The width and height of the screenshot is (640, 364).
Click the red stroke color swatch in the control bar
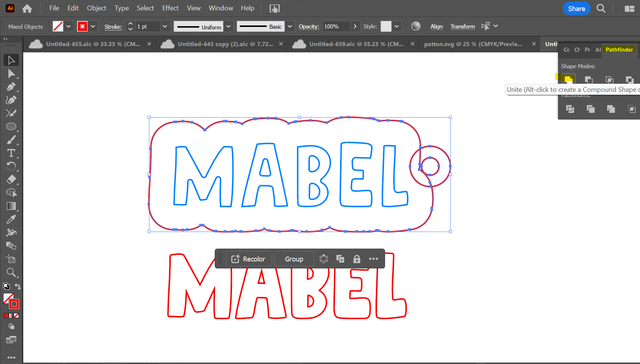click(x=82, y=27)
